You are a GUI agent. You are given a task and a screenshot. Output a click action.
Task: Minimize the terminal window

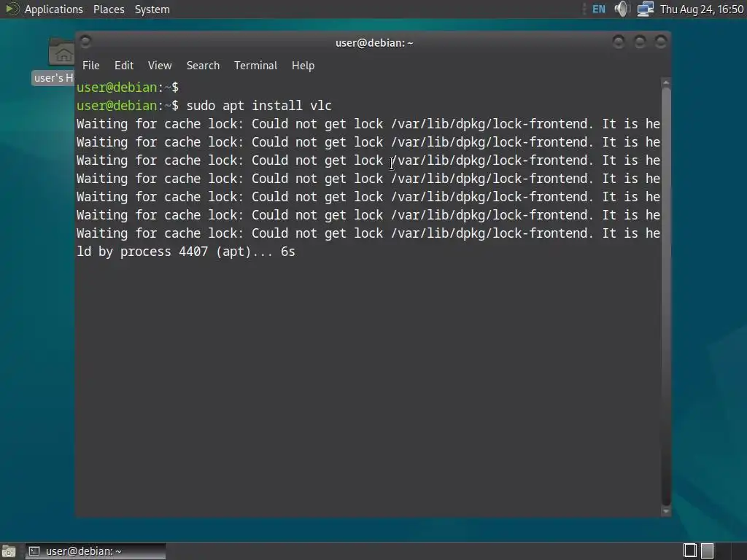[619, 42]
